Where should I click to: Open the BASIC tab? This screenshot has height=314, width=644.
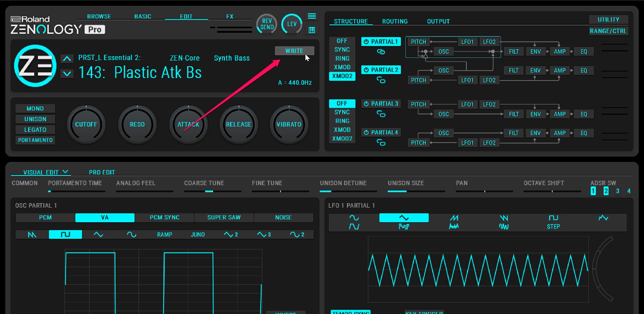point(143,17)
